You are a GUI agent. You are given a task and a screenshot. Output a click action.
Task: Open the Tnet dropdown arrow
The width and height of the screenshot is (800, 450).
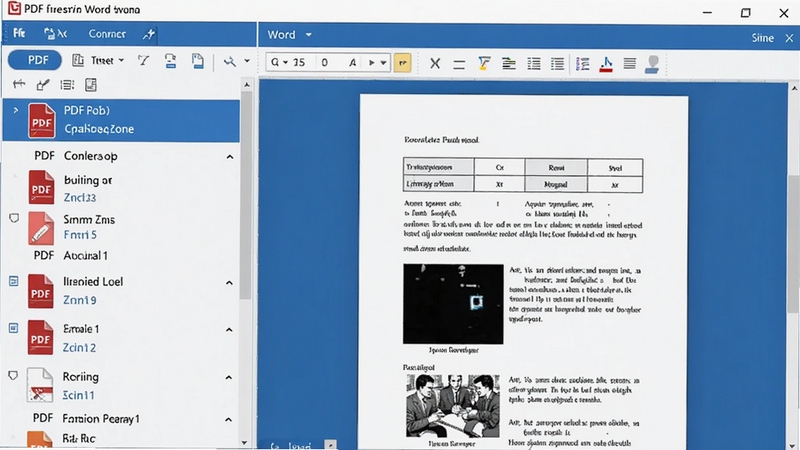[x=121, y=60]
